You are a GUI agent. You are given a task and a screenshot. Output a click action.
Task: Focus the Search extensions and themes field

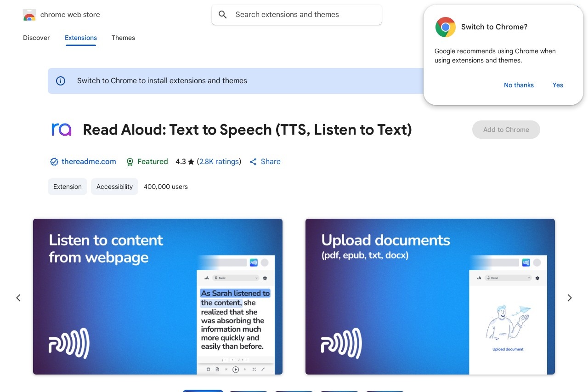point(297,15)
